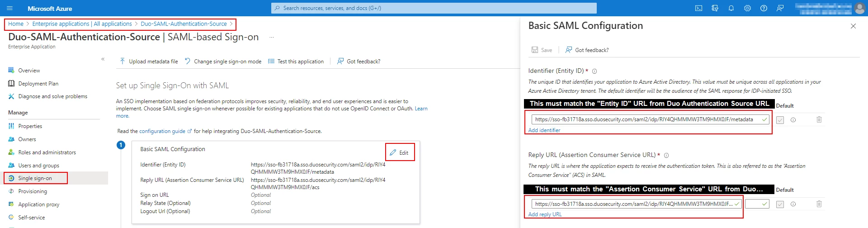Click the Reply URL text field

(636, 204)
